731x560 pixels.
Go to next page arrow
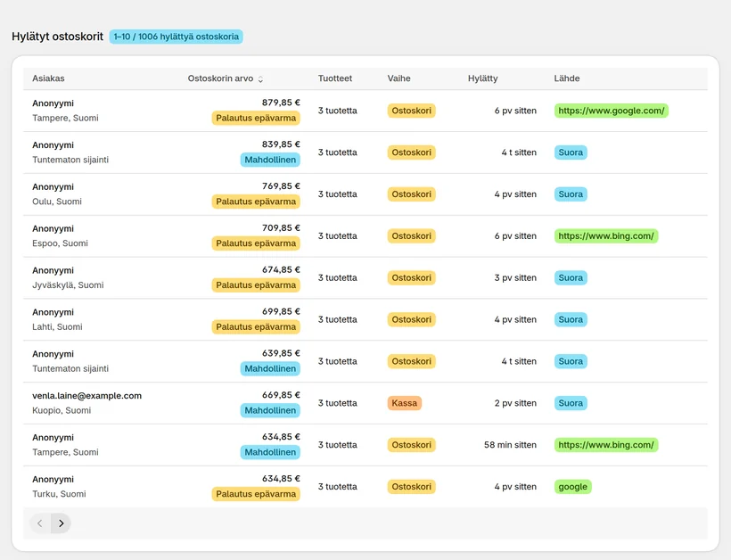click(x=62, y=523)
